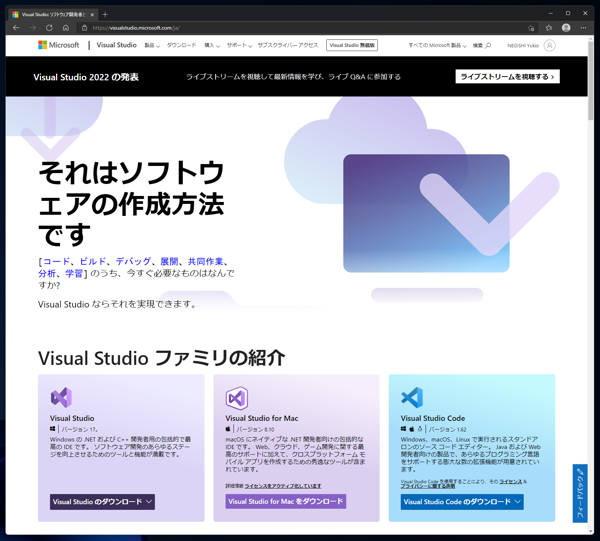Expand the 購入 menu
Viewport: 600px width, 541px height.
(212, 45)
